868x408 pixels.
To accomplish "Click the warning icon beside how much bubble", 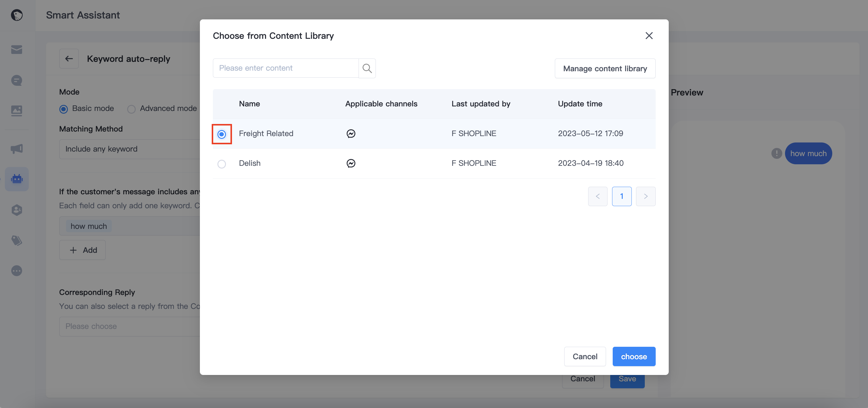I will point(776,153).
